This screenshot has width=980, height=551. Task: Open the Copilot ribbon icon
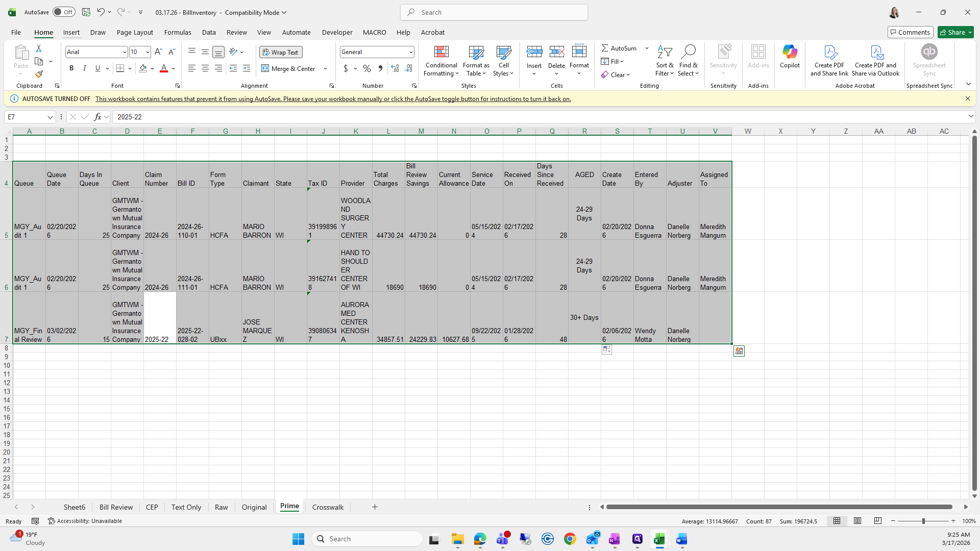(790, 52)
